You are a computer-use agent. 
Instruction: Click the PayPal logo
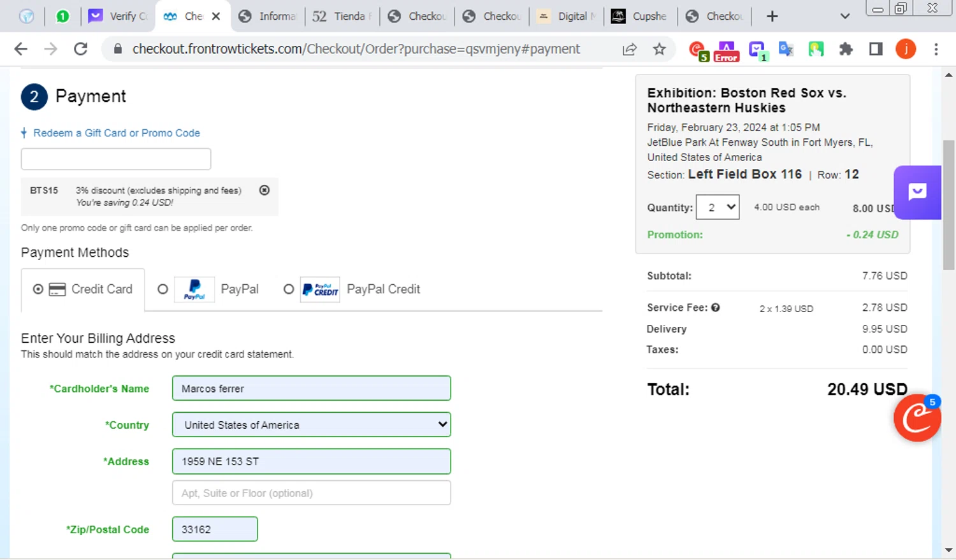[194, 289]
